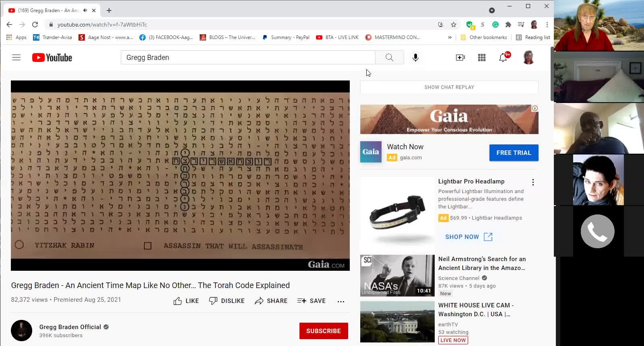Open the MASTERMIND CON bookmark
Screen dimensions: 644x346
[392, 37]
